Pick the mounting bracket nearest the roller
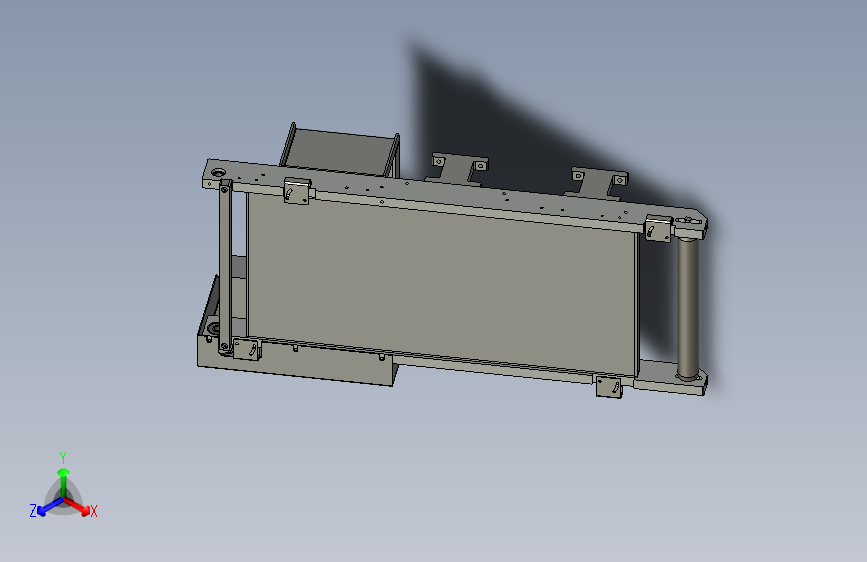 point(597,183)
